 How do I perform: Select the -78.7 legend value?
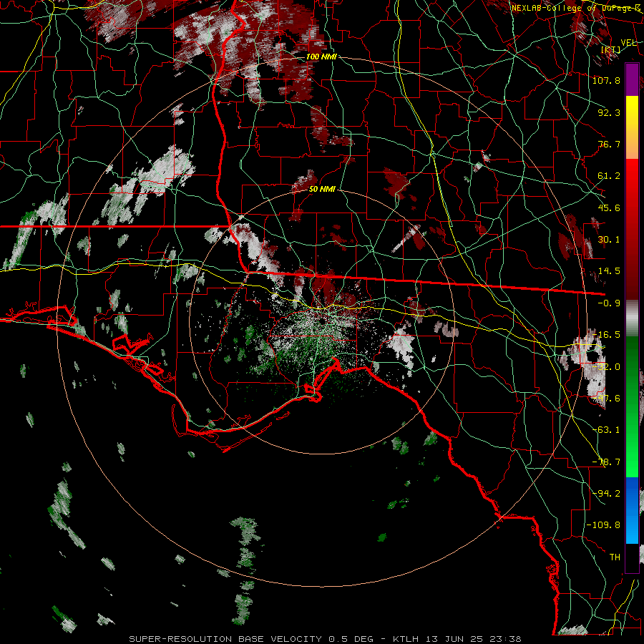click(606, 462)
